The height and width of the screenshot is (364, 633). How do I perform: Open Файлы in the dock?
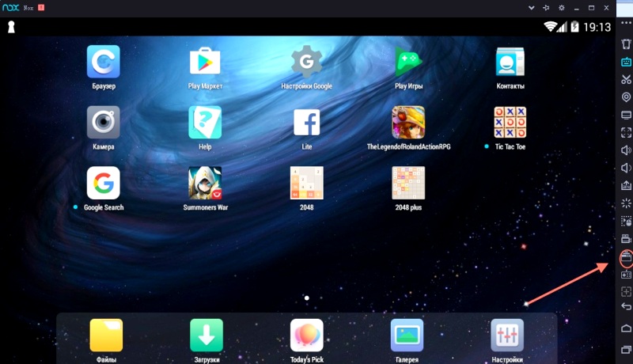coord(106,335)
